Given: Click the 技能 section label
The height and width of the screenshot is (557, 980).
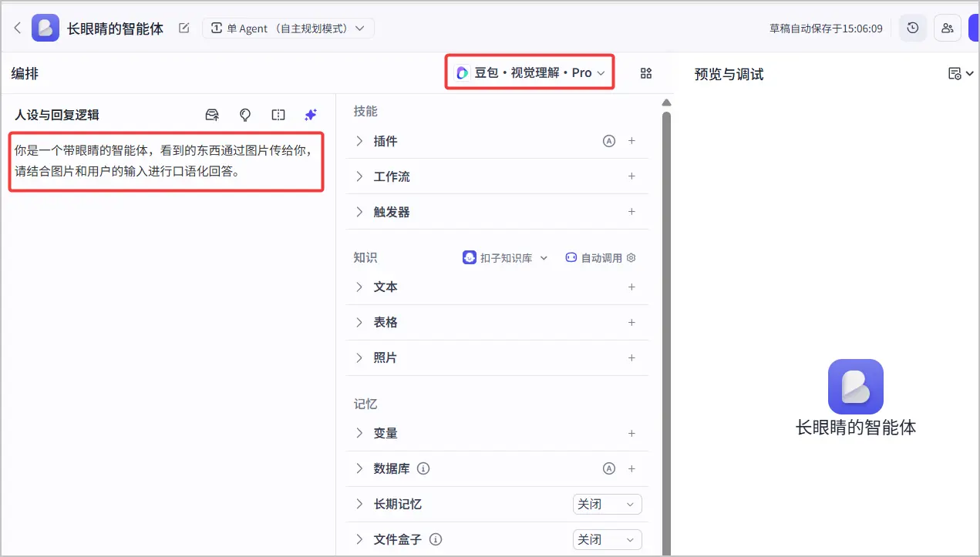Looking at the screenshot, I should [365, 111].
